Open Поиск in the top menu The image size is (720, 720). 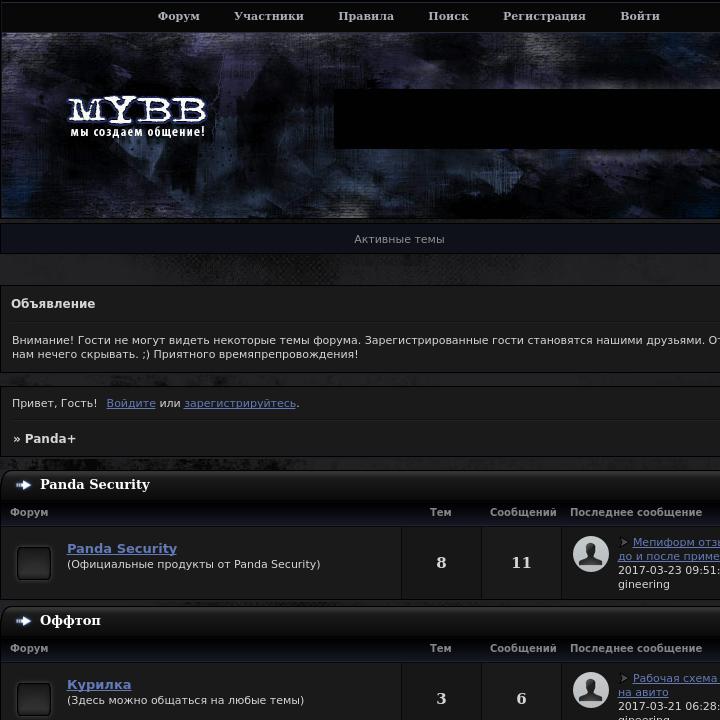pos(448,16)
